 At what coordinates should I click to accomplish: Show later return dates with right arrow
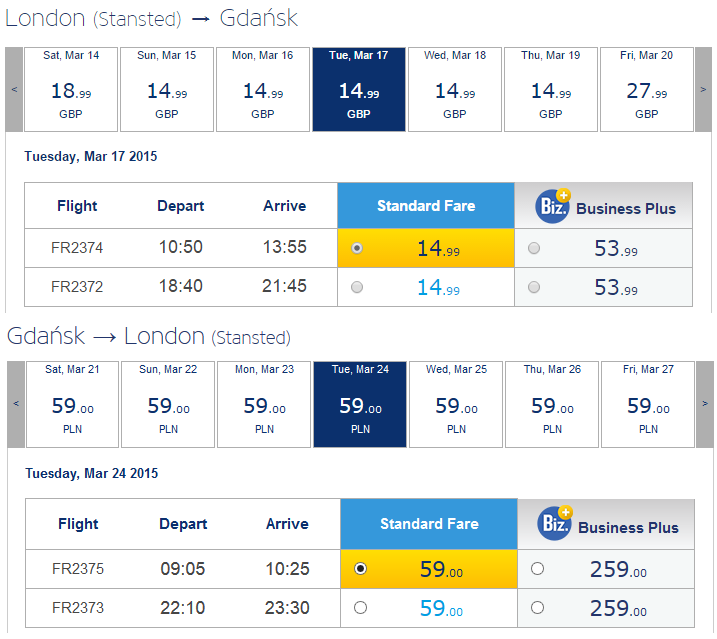point(705,404)
